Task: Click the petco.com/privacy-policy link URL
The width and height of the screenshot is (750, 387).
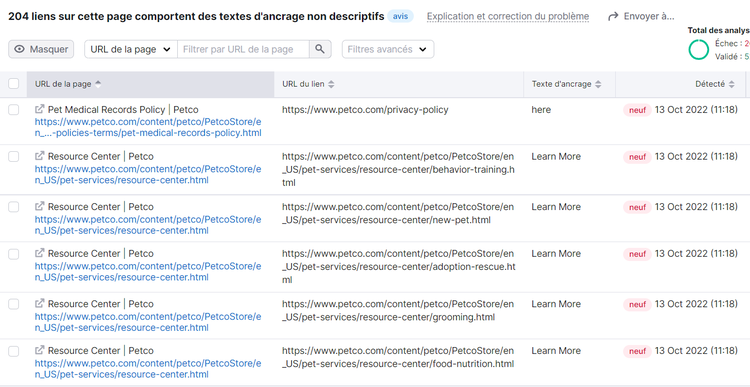Action: [365, 110]
